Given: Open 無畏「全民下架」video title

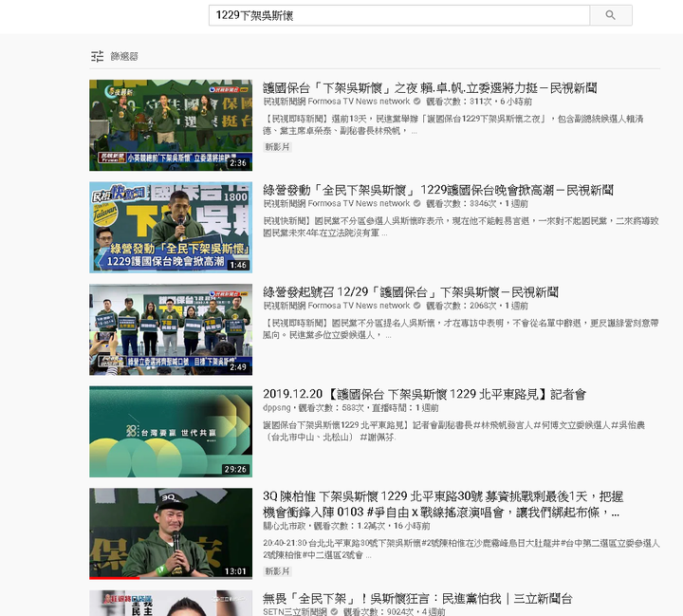Looking at the screenshot, I should point(417,599).
